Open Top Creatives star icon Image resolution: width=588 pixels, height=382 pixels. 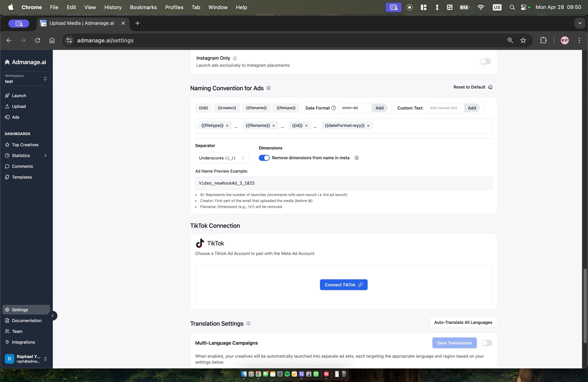[7, 145]
